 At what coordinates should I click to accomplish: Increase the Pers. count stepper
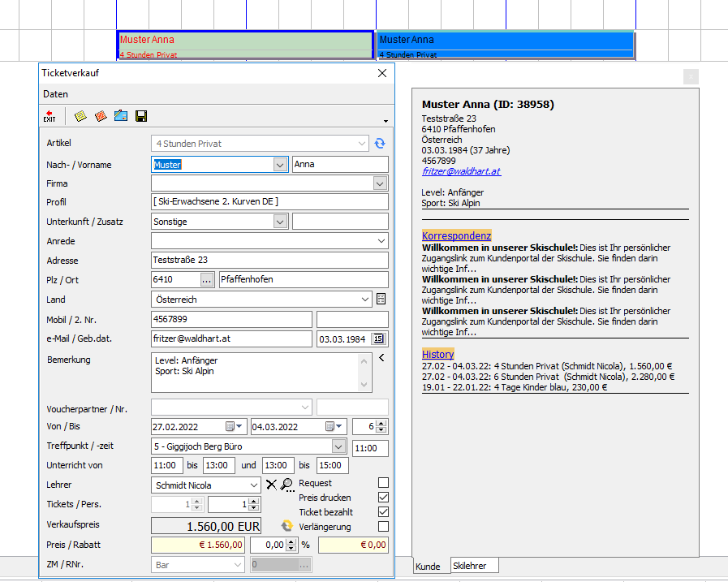pos(253,501)
